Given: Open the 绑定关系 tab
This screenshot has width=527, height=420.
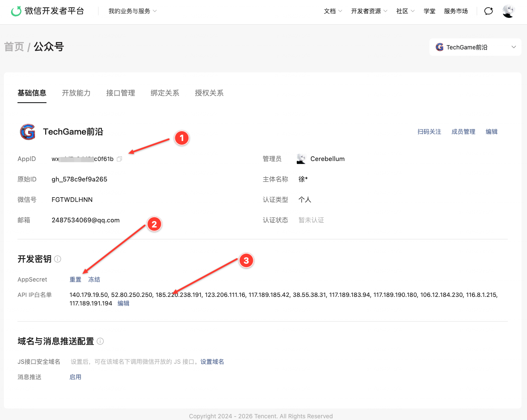Looking at the screenshot, I should coord(165,93).
